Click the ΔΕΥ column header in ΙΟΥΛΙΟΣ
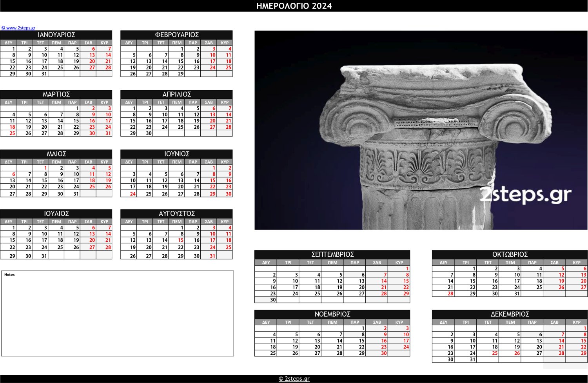Screen dimensions: 588x383 coord(8,222)
